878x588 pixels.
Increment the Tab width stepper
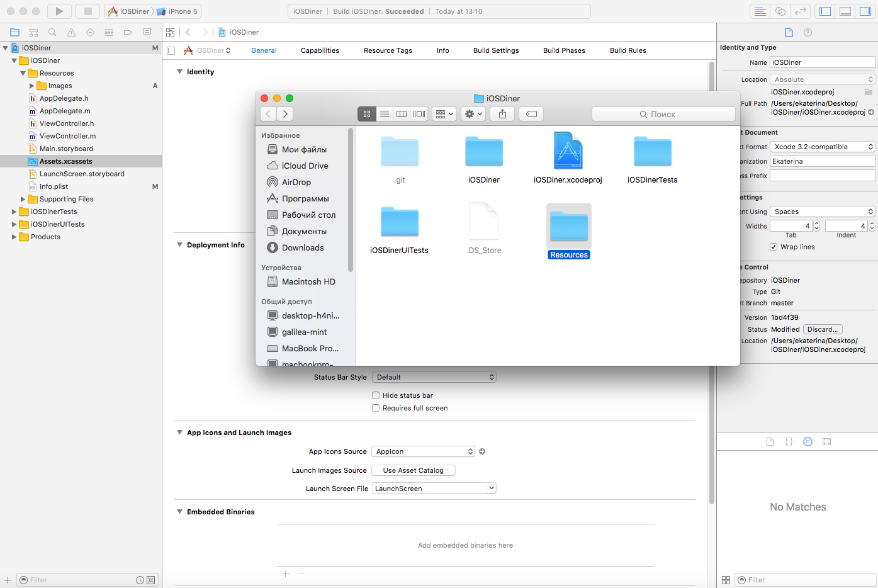pos(817,223)
